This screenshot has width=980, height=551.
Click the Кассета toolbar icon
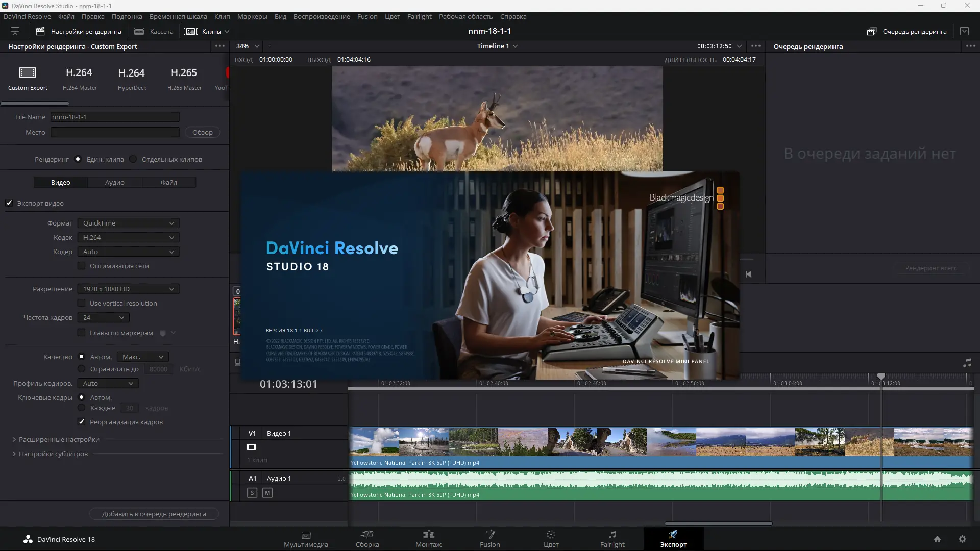pyautogui.click(x=139, y=31)
